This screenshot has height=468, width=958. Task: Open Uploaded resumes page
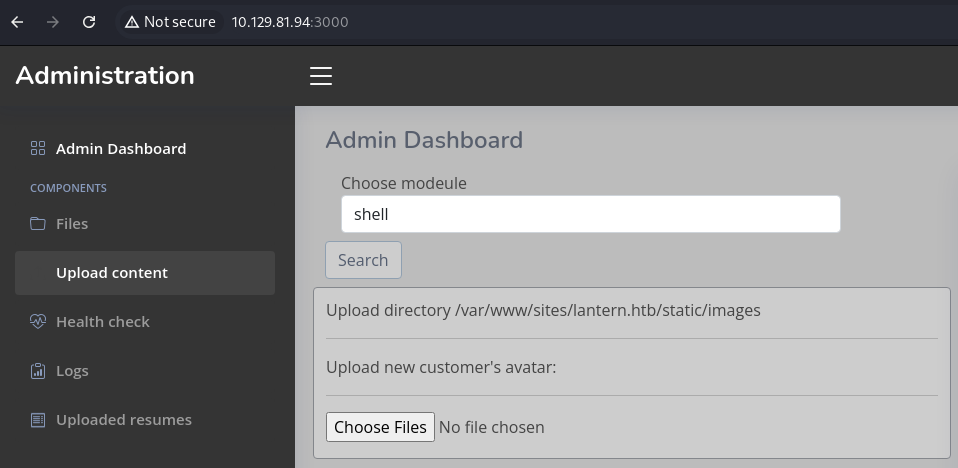(x=124, y=420)
